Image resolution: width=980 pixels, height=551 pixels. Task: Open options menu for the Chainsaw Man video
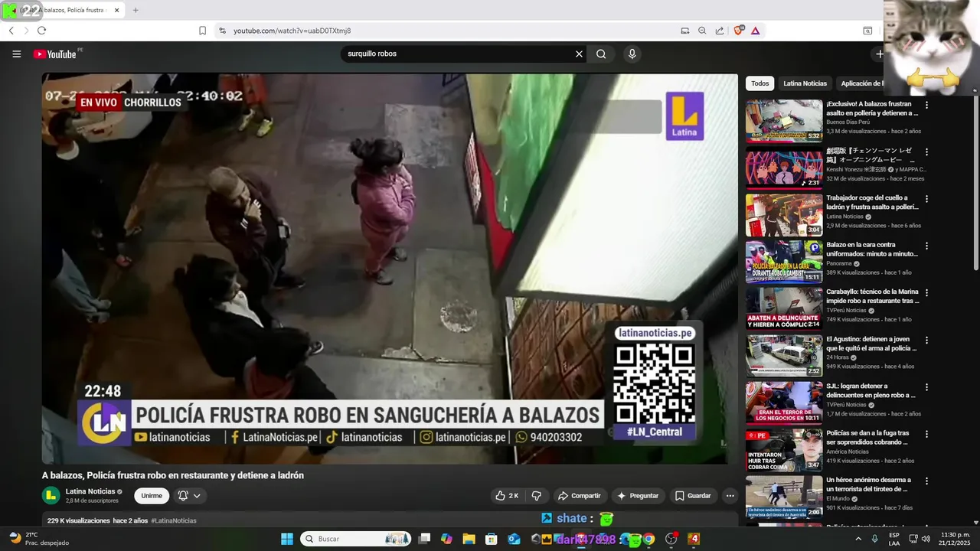coord(926,152)
